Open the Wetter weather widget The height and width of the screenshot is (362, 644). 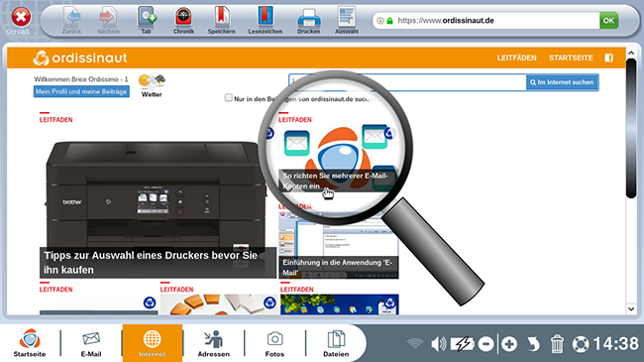point(152,86)
